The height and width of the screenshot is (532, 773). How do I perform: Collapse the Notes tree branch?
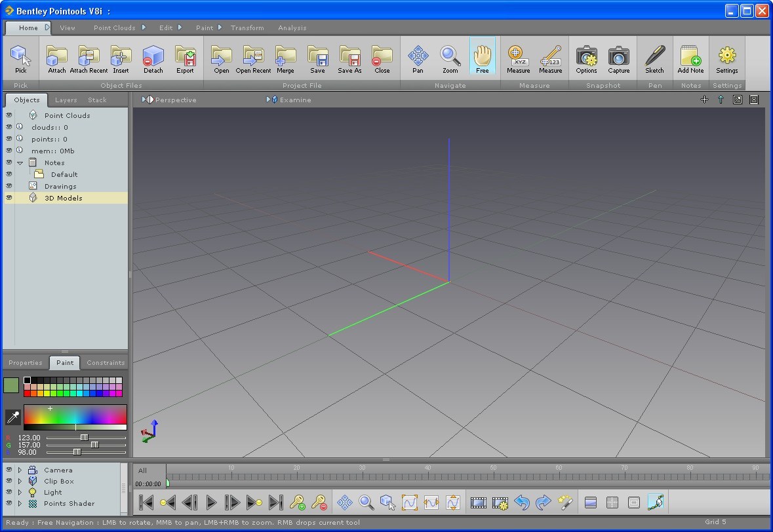click(x=20, y=162)
